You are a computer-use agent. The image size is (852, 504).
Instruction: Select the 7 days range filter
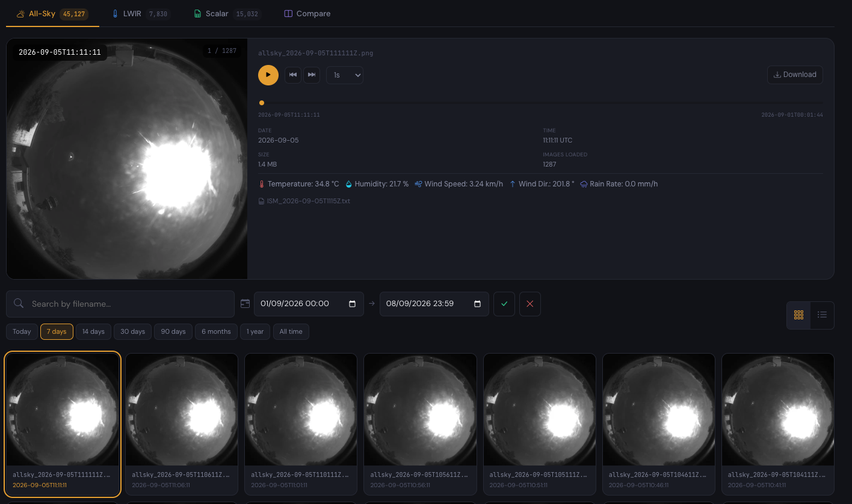pyautogui.click(x=57, y=331)
